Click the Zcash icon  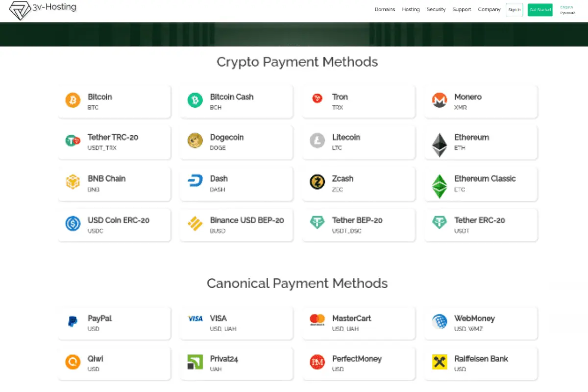pos(317,182)
